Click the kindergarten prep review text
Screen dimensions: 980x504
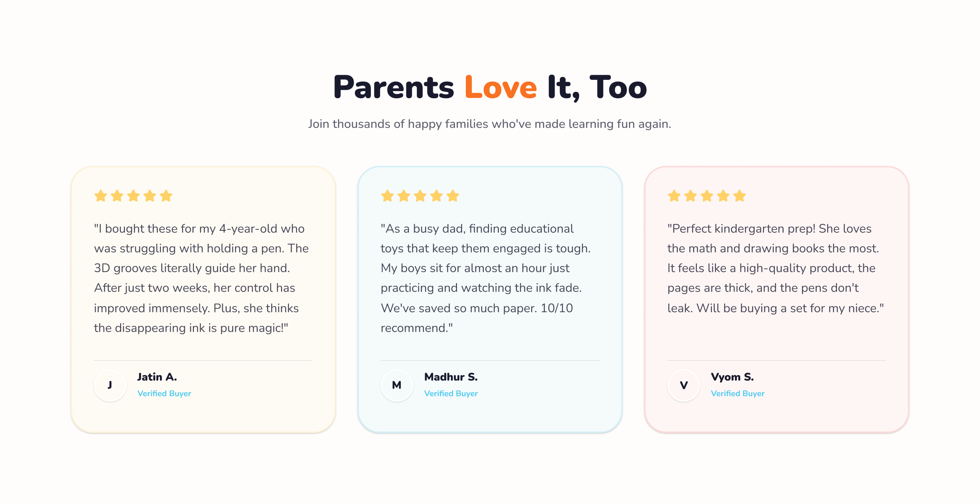point(775,268)
